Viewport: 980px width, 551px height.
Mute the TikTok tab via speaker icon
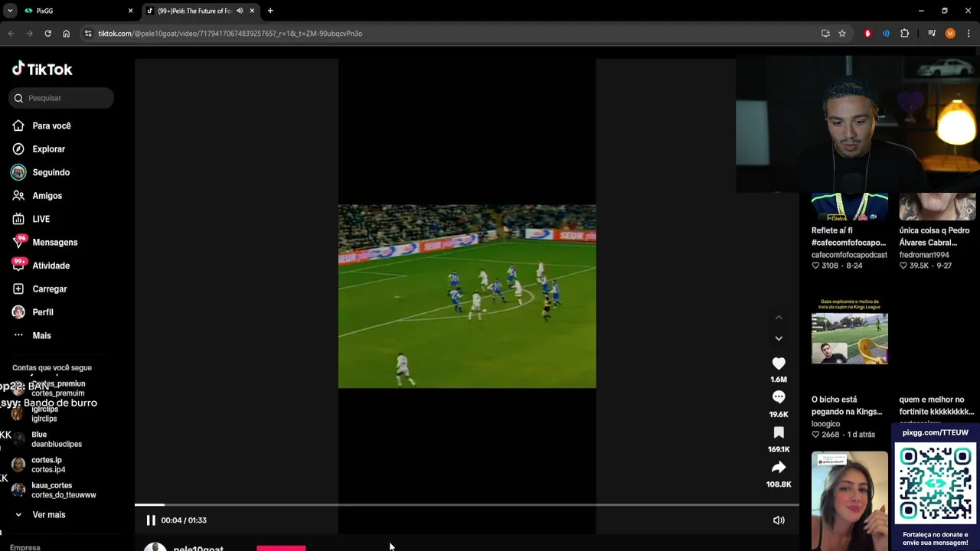click(x=240, y=11)
